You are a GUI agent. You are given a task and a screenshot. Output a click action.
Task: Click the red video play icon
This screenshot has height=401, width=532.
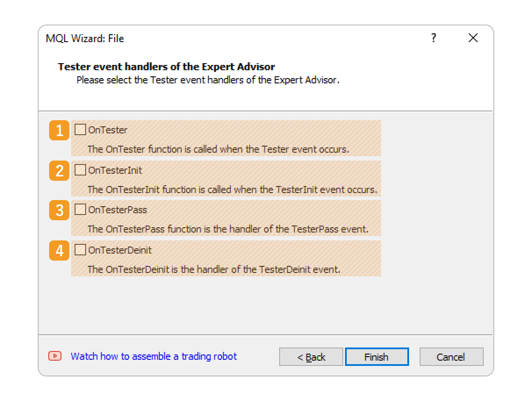coord(55,356)
